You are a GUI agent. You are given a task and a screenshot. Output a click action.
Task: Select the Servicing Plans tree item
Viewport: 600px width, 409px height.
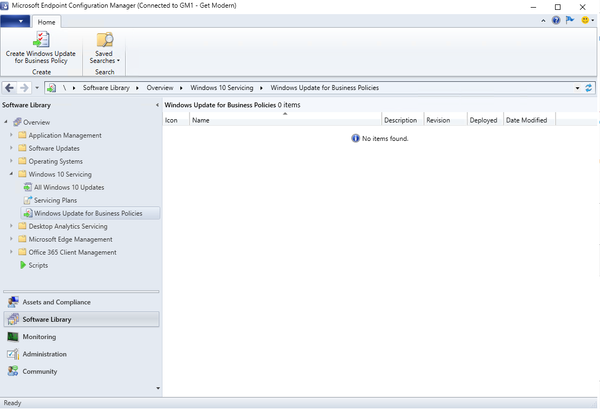tap(55, 200)
